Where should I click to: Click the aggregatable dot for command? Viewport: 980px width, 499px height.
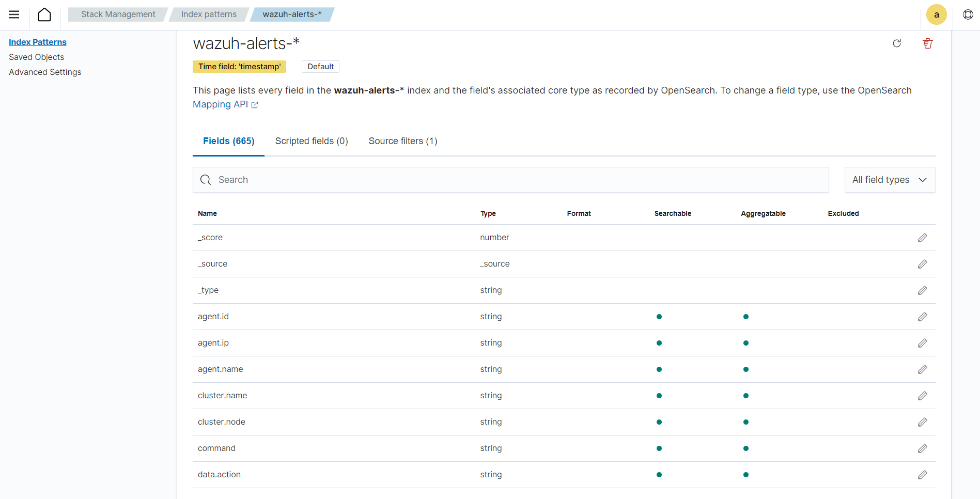[745, 448]
